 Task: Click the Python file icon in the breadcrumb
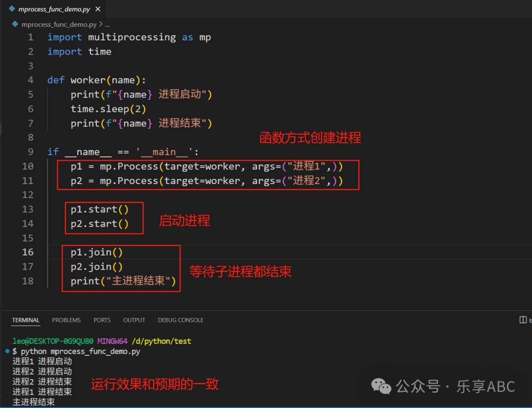(x=15, y=25)
